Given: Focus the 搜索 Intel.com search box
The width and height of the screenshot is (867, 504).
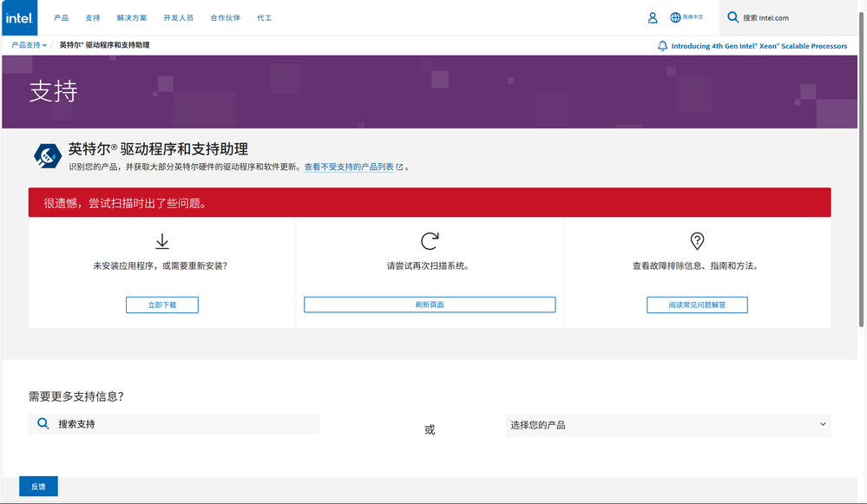Looking at the screenshot, I should click(x=791, y=17).
